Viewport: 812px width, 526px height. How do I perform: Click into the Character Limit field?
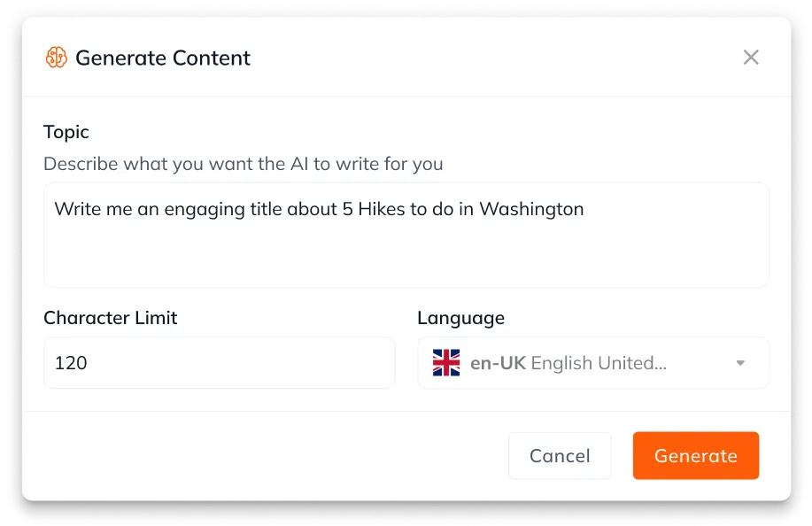[219, 362]
